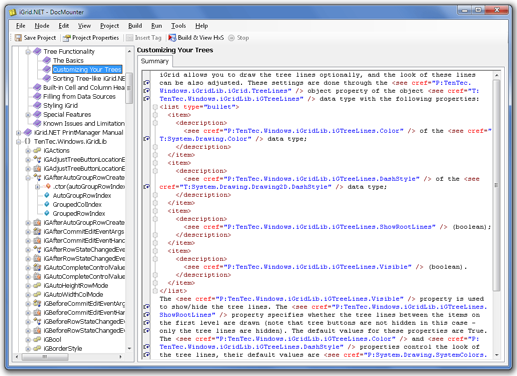Collapse the TenTec.Windows.iGridLib namespace
The height and width of the screenshot is (376, 517).
(19, 142)
